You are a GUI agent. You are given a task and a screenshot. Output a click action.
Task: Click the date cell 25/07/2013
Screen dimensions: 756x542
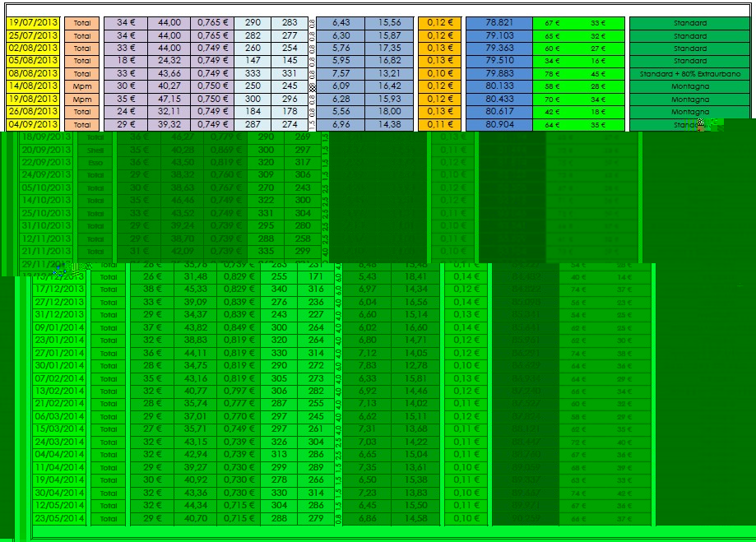point(33,35)
